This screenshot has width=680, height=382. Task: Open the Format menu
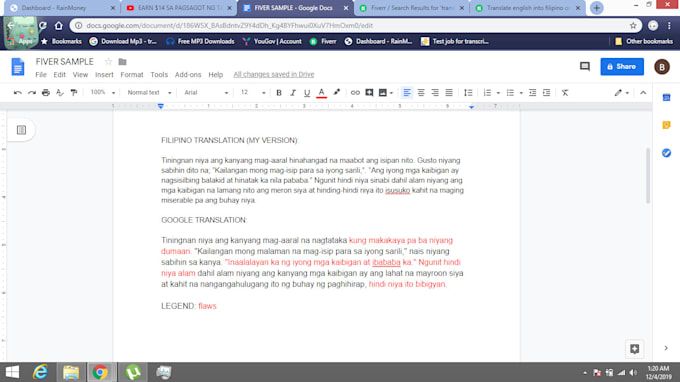132,75
